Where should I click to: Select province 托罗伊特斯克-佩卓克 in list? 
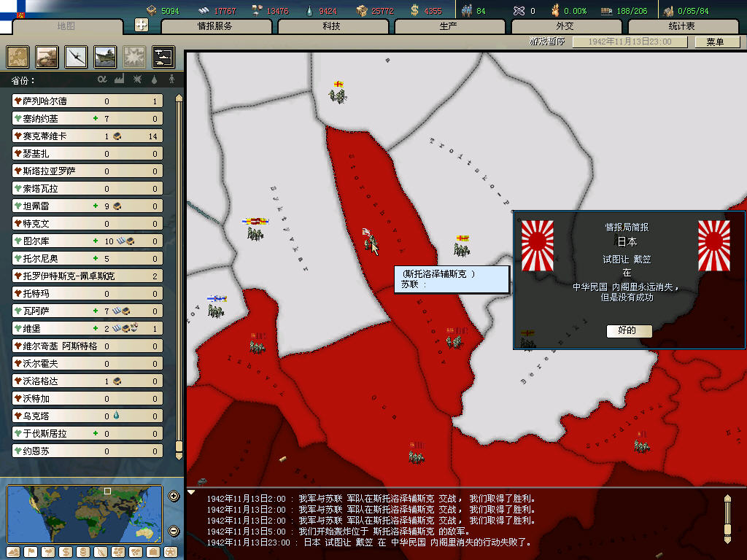click(88, 276)
